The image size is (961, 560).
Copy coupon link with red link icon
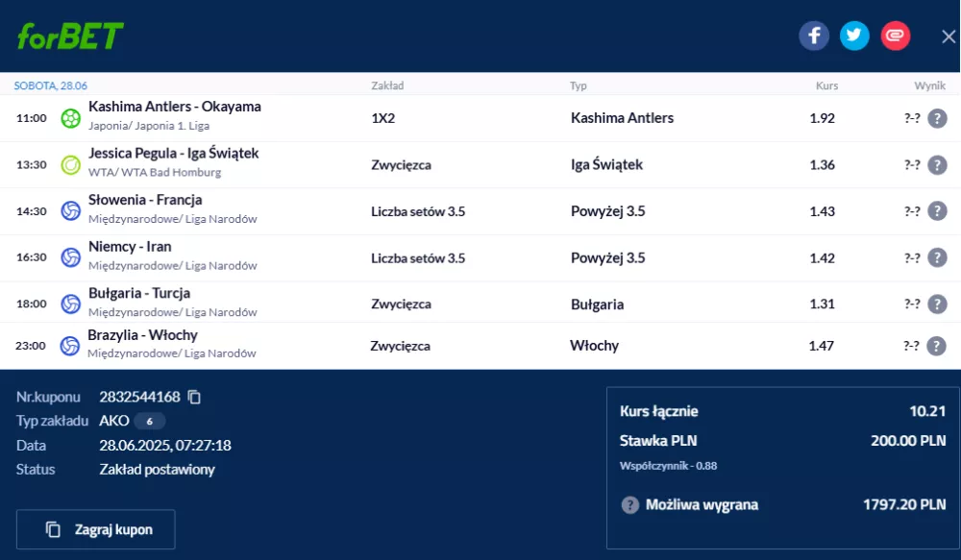pos(896,36)
